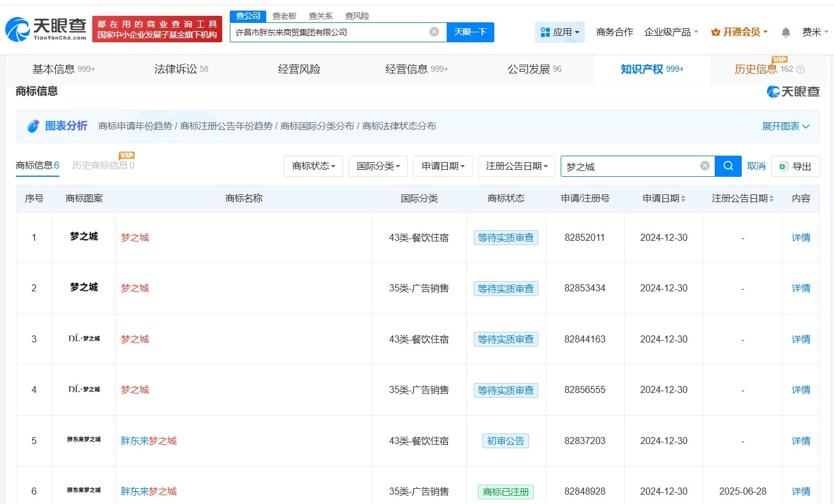
Task: Click the 图表分析 chart analysis icon
Action: click(x=34, y=126)
